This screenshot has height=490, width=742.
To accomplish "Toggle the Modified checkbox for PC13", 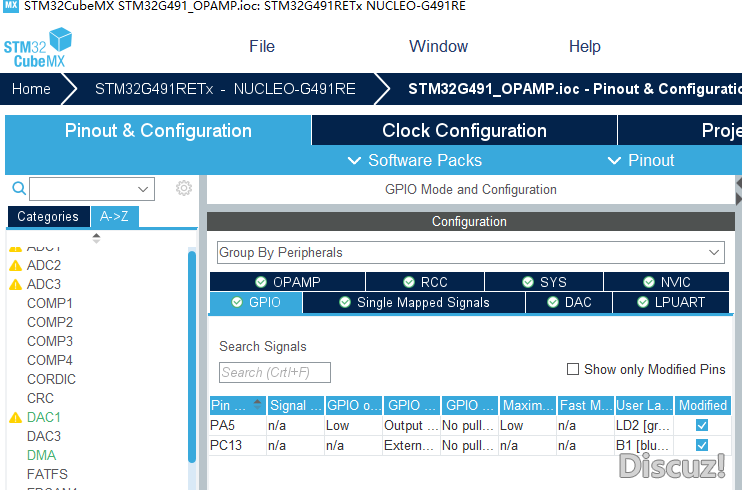I will [702, 445].
